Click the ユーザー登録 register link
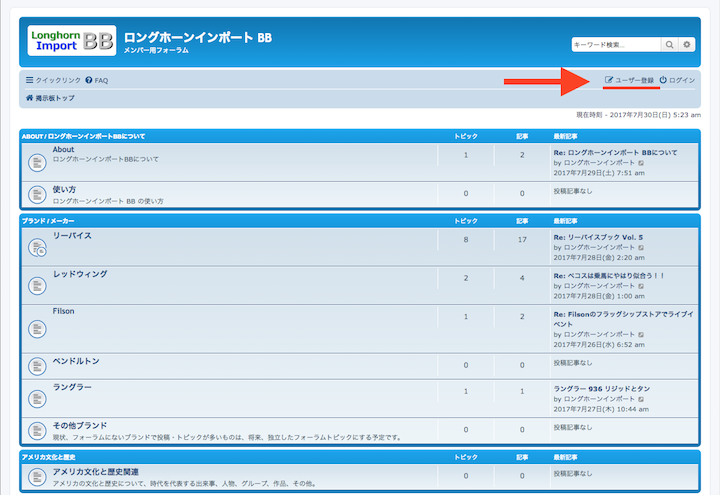Screen dimensions: 720x495 pyautogui.click(x=629, y=80)
